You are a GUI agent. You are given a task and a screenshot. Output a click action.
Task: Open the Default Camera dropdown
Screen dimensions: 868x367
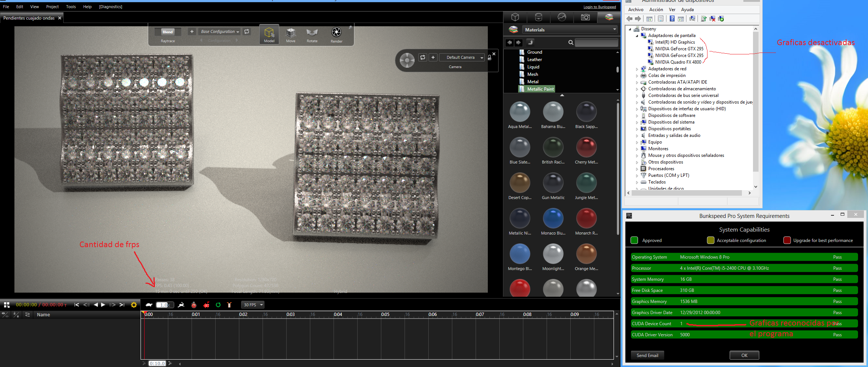(462, 57)
